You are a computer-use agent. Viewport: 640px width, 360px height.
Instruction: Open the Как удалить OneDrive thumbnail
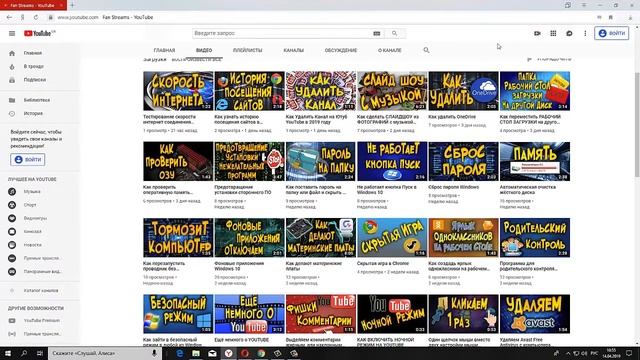click(x=463, y=91)
